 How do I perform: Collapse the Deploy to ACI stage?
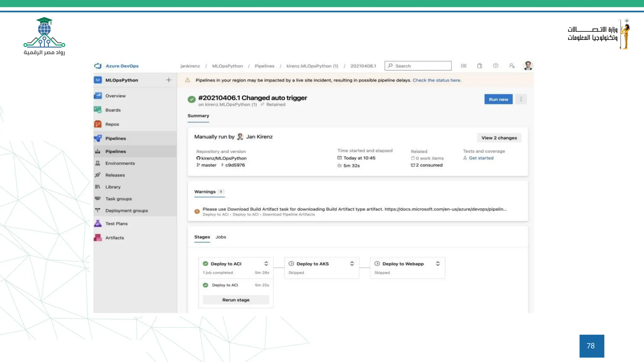pos(266,264)
